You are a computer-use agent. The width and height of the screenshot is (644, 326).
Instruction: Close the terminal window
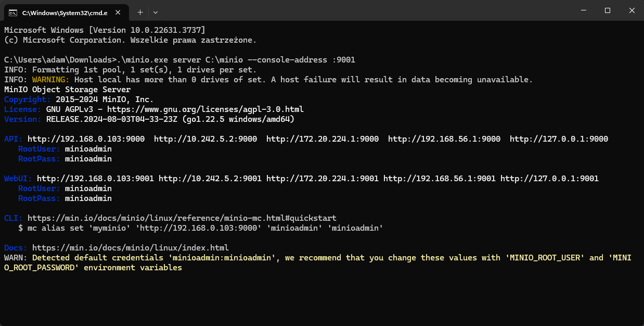pyautogui.click(x=632, y=10)
